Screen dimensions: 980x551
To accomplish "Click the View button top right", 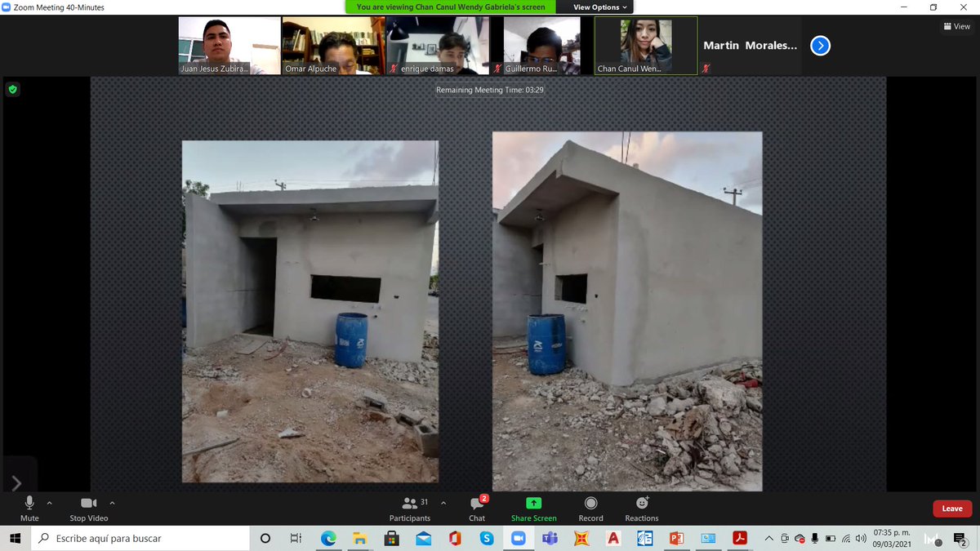I will click(955, 26).
